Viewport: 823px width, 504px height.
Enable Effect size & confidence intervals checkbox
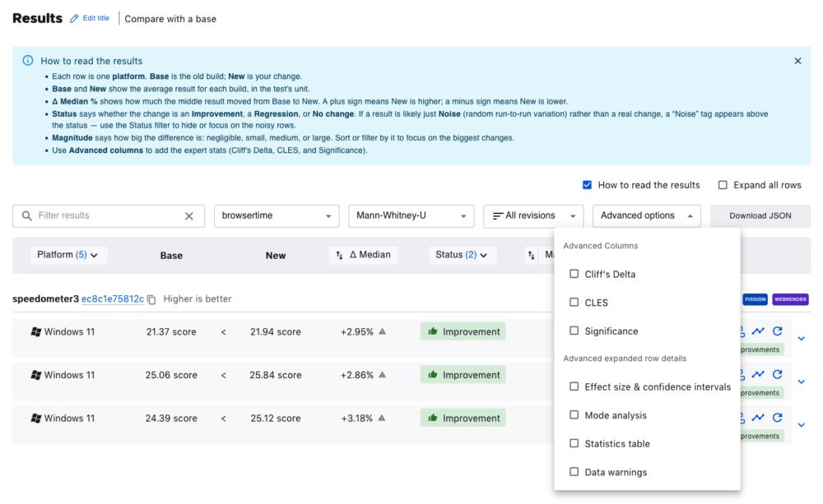(x=574, y=386)
